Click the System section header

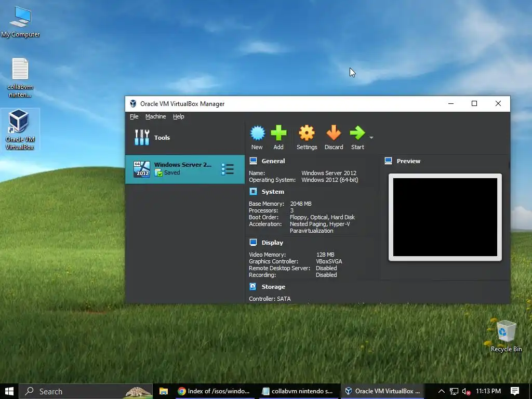[273, 192]
